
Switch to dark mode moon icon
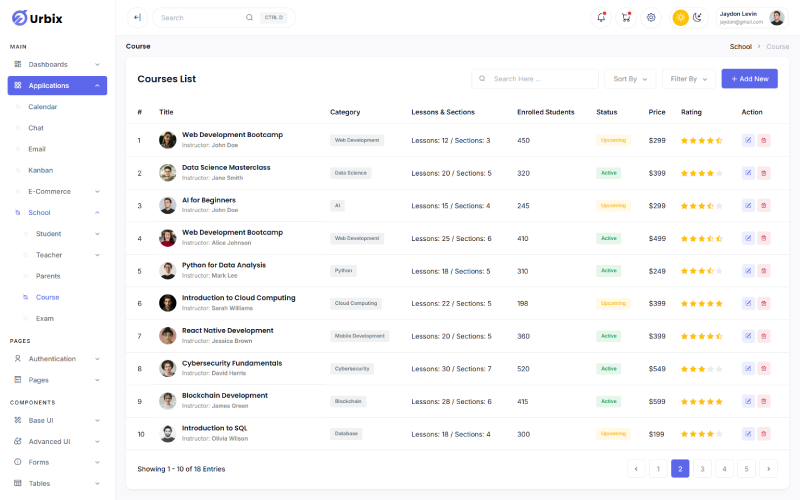tap(697, 17)
